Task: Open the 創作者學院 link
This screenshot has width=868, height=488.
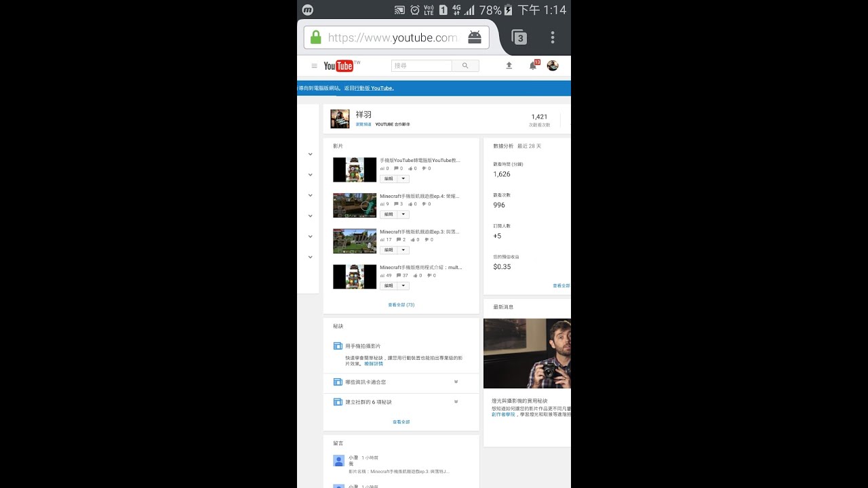Action: click(504, 414)
